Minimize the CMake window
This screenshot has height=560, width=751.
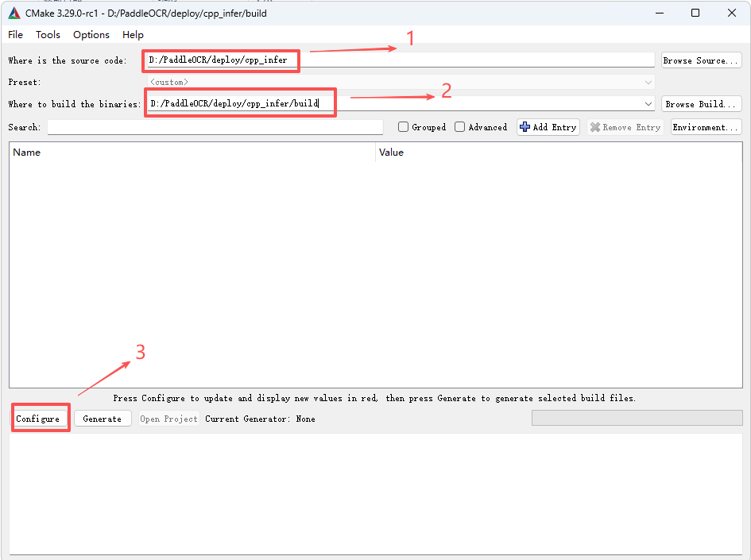660,13
